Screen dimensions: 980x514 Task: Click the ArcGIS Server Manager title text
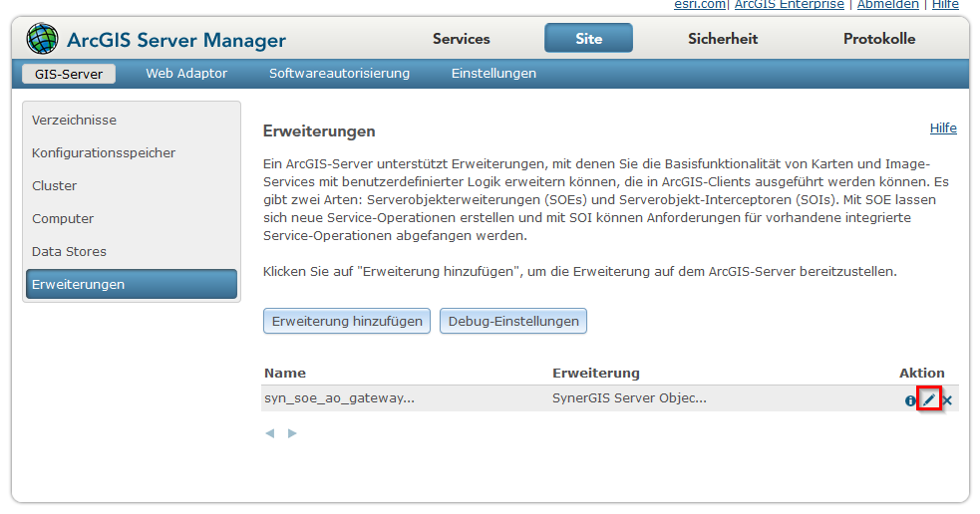coord(176,40)
